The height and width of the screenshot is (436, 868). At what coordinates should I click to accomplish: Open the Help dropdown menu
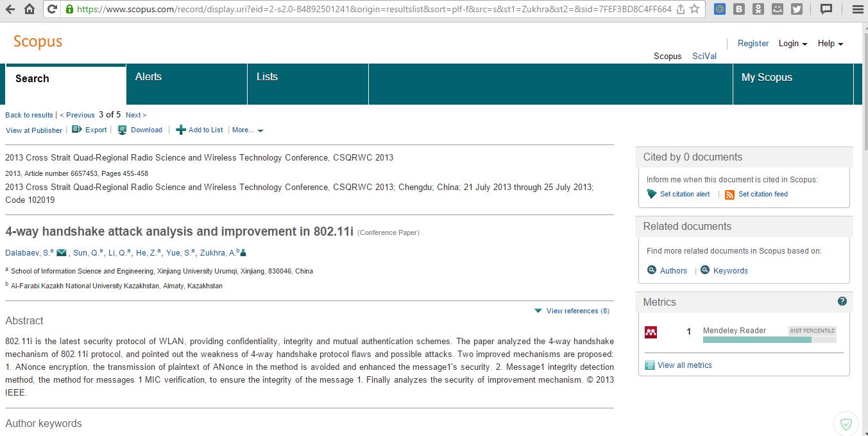click(x=830, y=44)
